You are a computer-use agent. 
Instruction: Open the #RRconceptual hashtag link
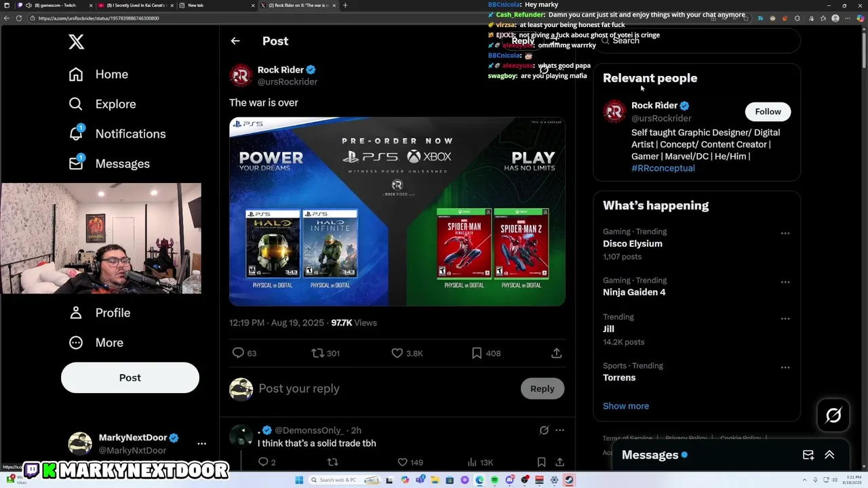(663, 168)
